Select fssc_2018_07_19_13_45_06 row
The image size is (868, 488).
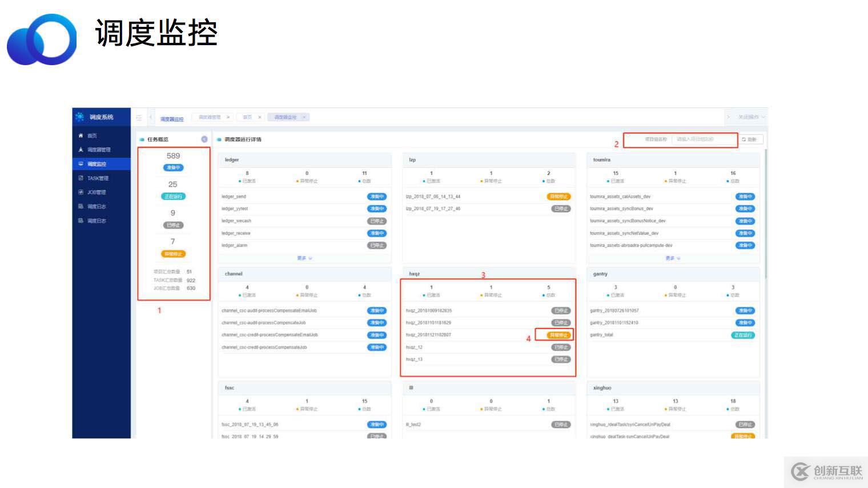click(304, 425)
